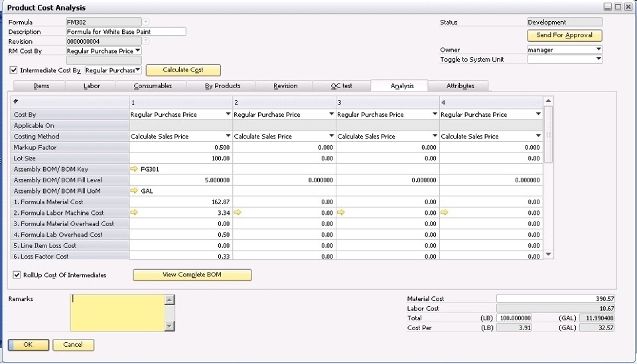Click Labor Machine Cost arrow in column 2
This screenshot has height=364, width=637.
238,213
